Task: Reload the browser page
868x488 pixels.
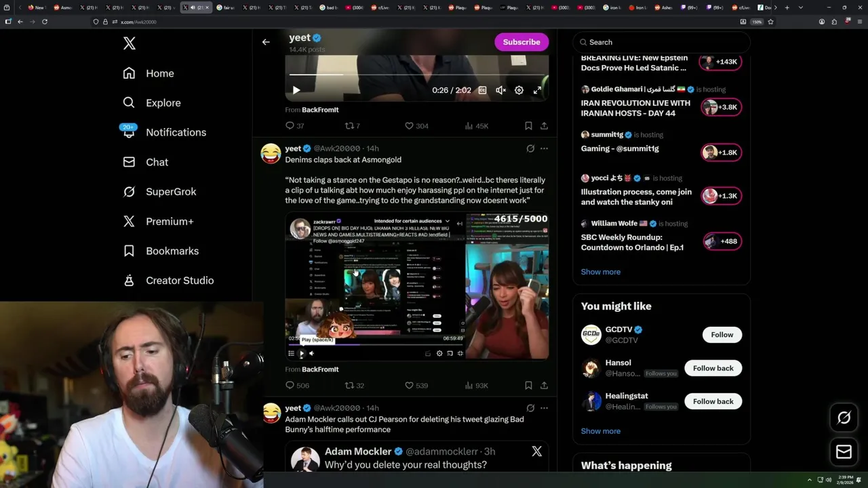Action: click(45, 22)
